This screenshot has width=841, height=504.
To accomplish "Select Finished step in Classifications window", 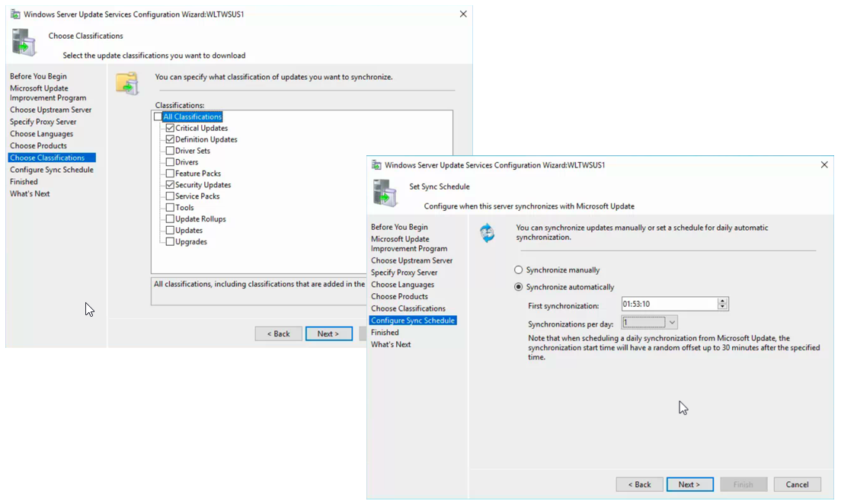I will pyautogui.click(x=24, y=182).
